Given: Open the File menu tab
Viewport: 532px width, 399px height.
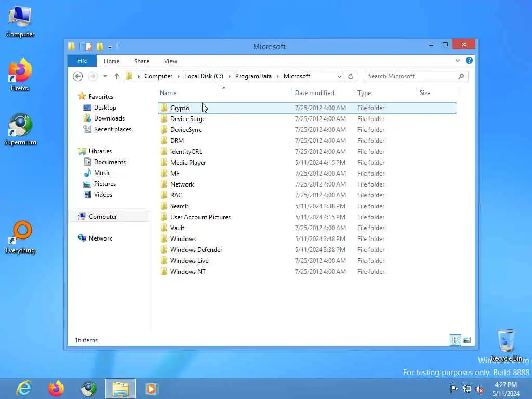Looking at the screenshot, I should 82,61.
